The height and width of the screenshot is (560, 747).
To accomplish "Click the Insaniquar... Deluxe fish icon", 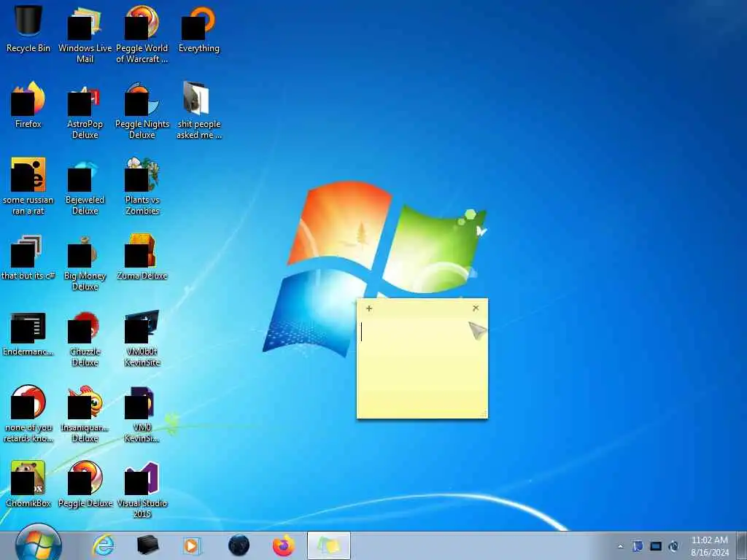I will pyautogui.click(x=85, y=413).
